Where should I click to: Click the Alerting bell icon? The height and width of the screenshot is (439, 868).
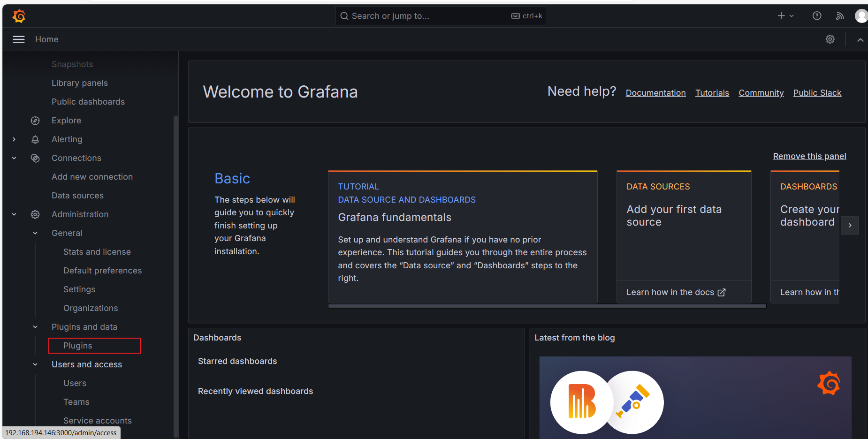(x=35, y=139)
